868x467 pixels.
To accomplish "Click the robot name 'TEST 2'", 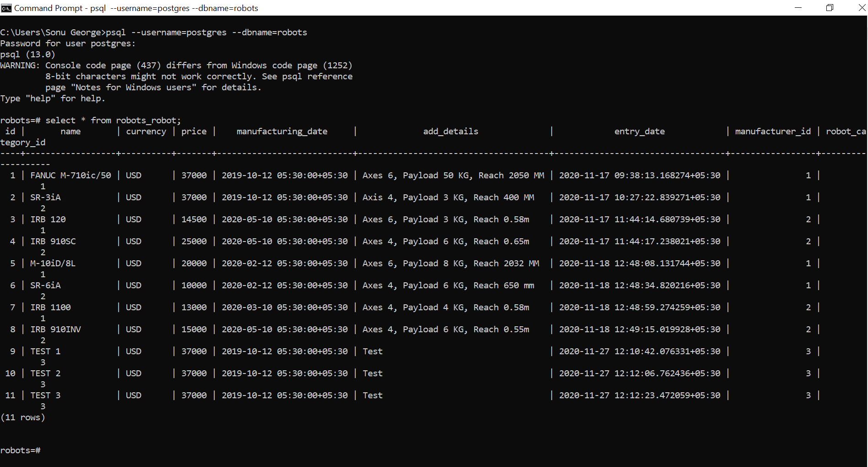I will coord(45,374).
